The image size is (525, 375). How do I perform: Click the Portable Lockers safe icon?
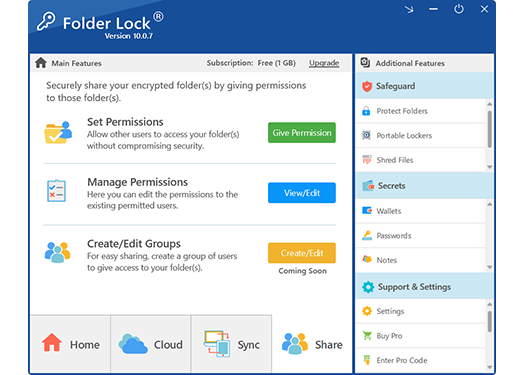coord(366,135)
